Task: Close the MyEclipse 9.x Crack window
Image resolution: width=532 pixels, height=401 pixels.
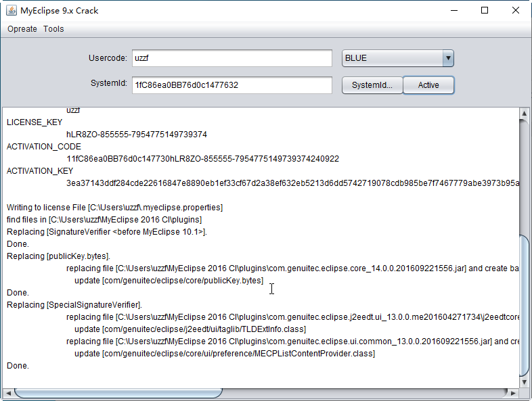Action: 515,11
